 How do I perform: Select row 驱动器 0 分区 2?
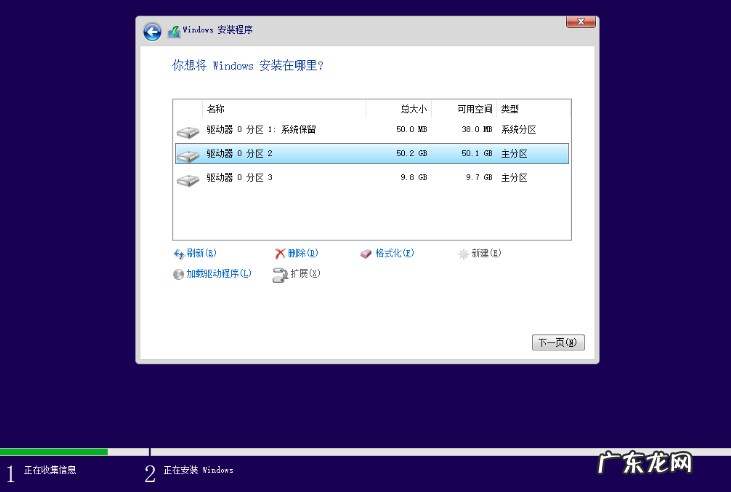[x=372, y=153]
